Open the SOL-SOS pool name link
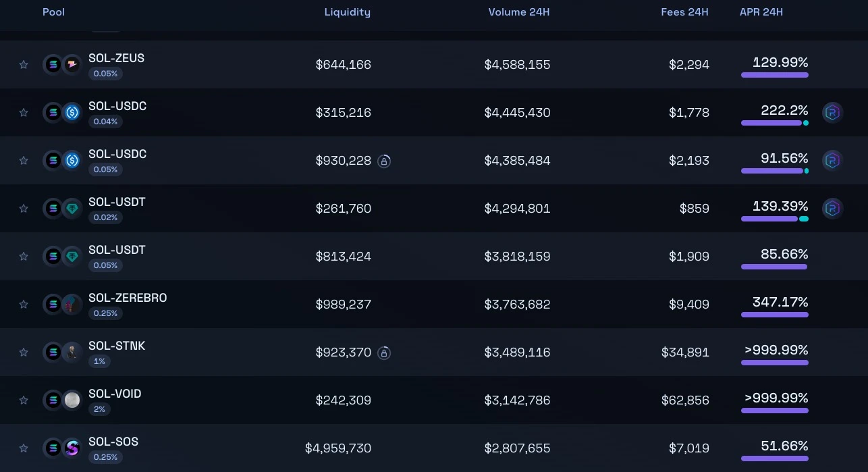Image resolution: width=868 pixels, height=472 pixels. 113,442
